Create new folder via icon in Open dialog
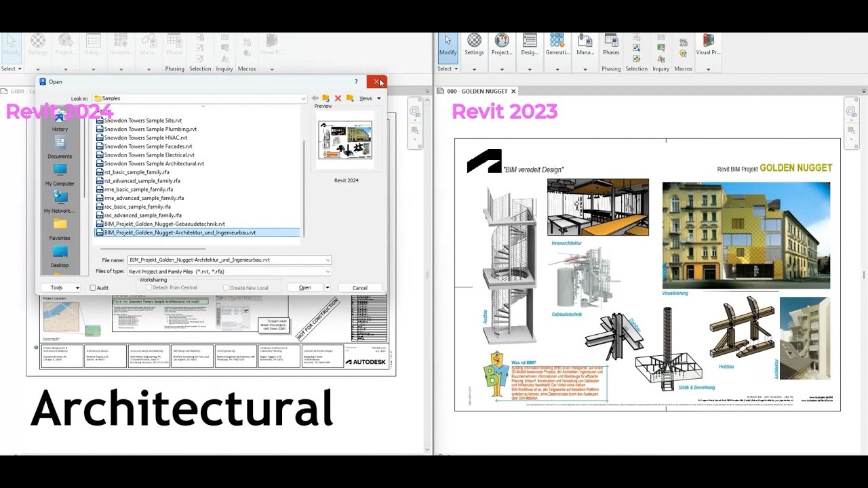This screenshot has height=488, width=868. [x=350, y=98]
